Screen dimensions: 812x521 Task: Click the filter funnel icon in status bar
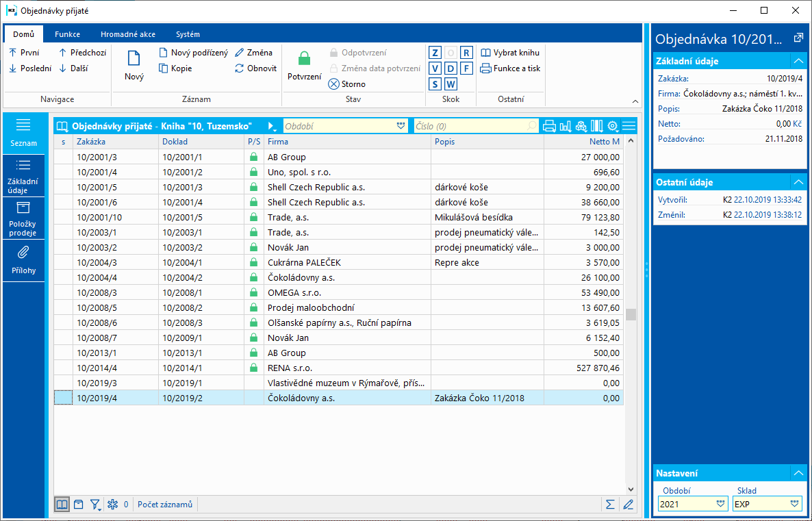(95, 505)
